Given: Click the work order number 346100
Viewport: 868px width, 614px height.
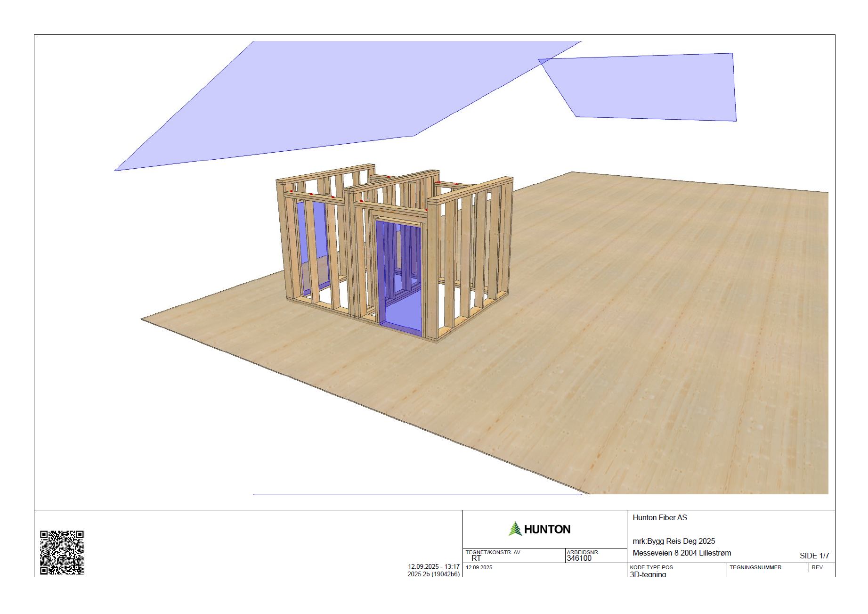Looking at the screenshot, I should tap(579, 558).
